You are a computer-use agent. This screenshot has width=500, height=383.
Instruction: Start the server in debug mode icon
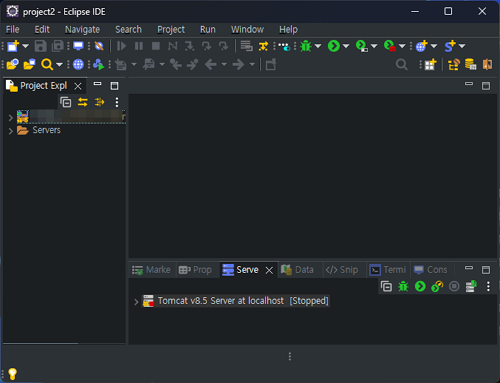403,286
